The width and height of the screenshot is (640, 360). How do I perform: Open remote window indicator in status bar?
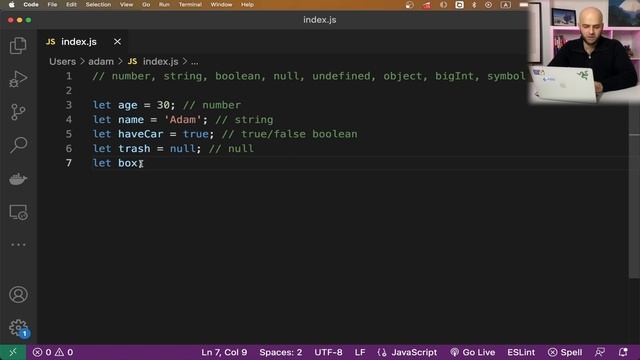pos(13,352)
